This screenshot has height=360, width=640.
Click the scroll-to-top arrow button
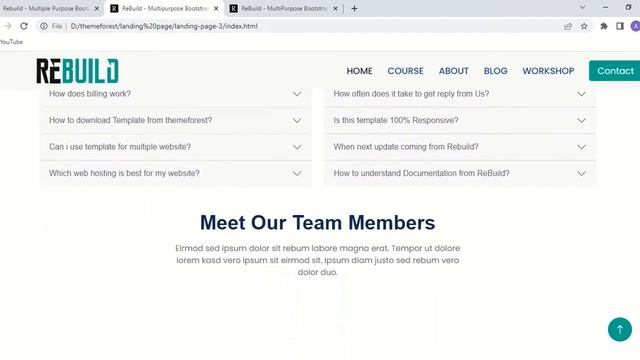[620, 329]
